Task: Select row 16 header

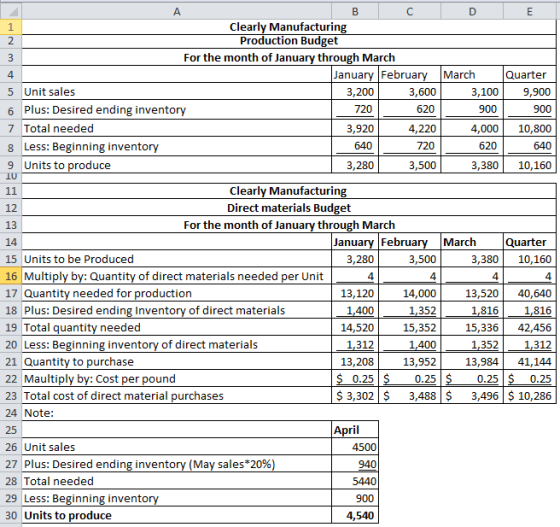Action: [11, 276]
